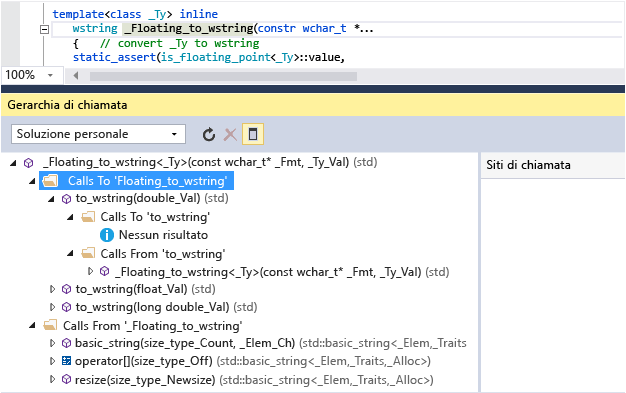Collapse the Calls From 'to_wstring' folder
The width and height of the screenshot is (626, 393).
click(70, 254)
